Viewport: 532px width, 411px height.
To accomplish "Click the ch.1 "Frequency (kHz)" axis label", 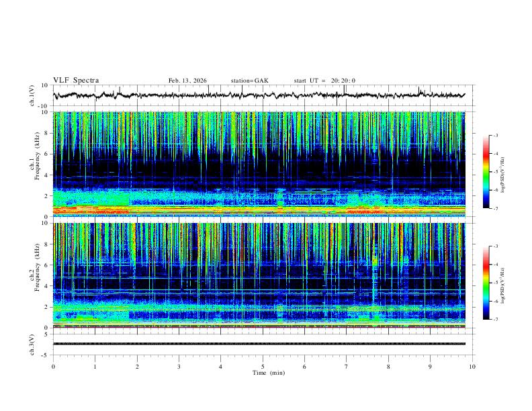I will tap(38, 156).
